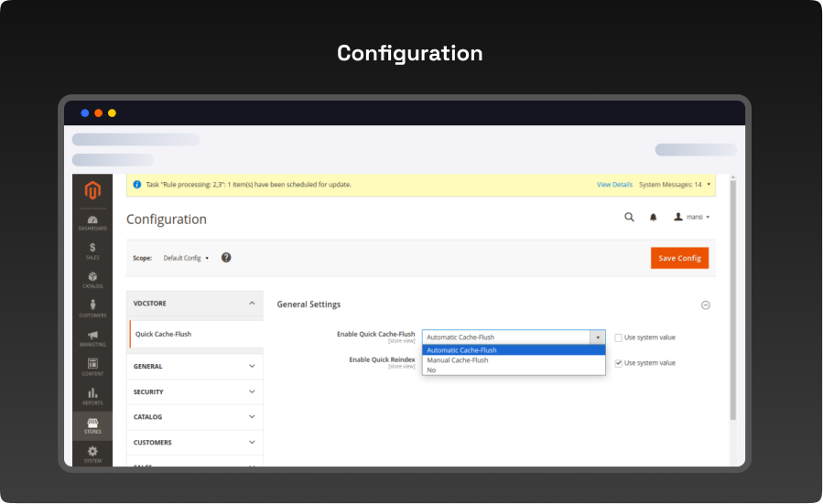Open the Default Config scope dropdown

186,258
